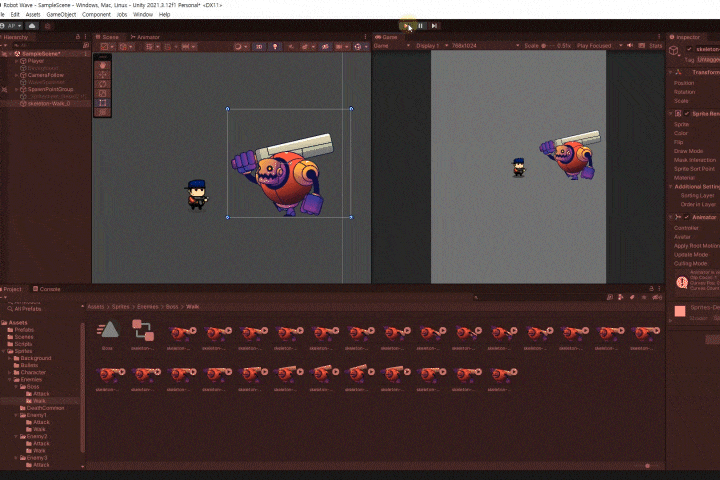Click Enemies in the Project breadcrumb path

coord(147,306)
